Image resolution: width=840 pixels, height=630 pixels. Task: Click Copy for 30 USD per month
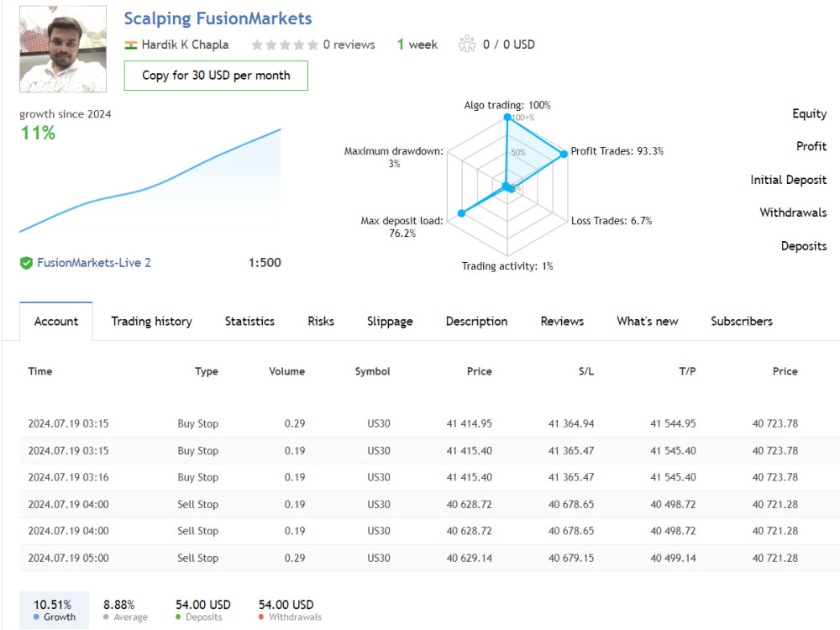pos(216,76)
